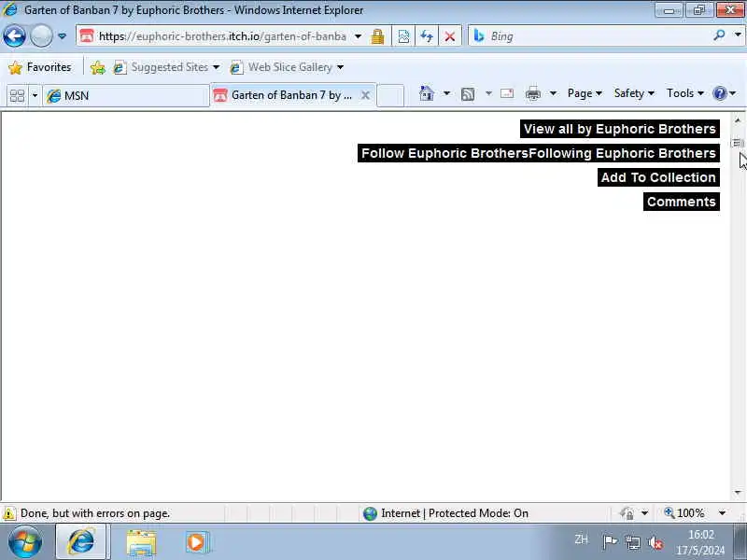Close the Garten of Banban 7 tab
Image resolution: width=747 pixels, height=560 pixels.
click(365, 95)
